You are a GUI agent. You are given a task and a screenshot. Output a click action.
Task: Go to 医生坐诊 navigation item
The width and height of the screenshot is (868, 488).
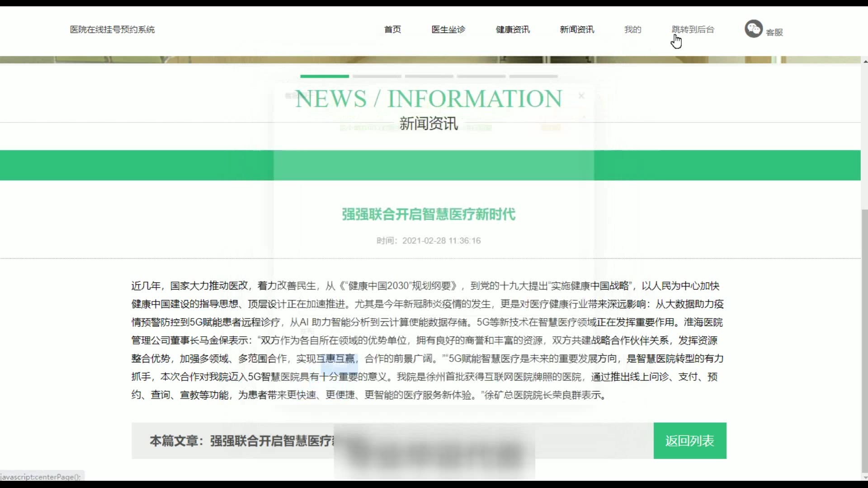(x=448, y=29)
